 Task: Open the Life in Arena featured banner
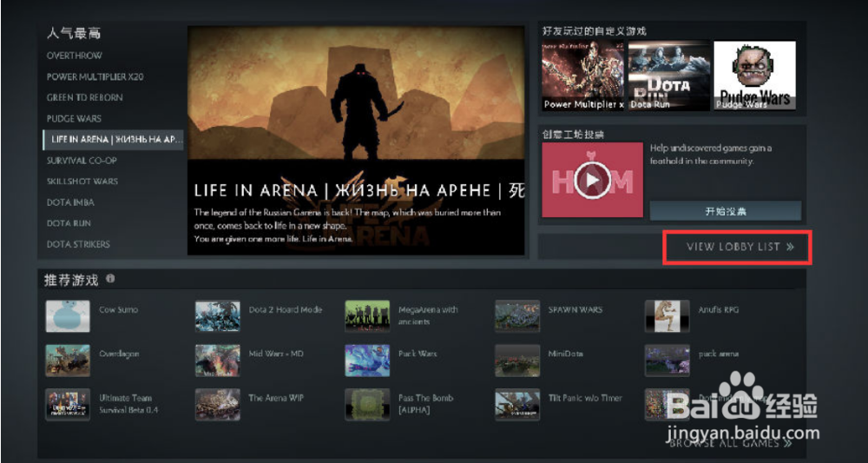[x=356, y=141]
